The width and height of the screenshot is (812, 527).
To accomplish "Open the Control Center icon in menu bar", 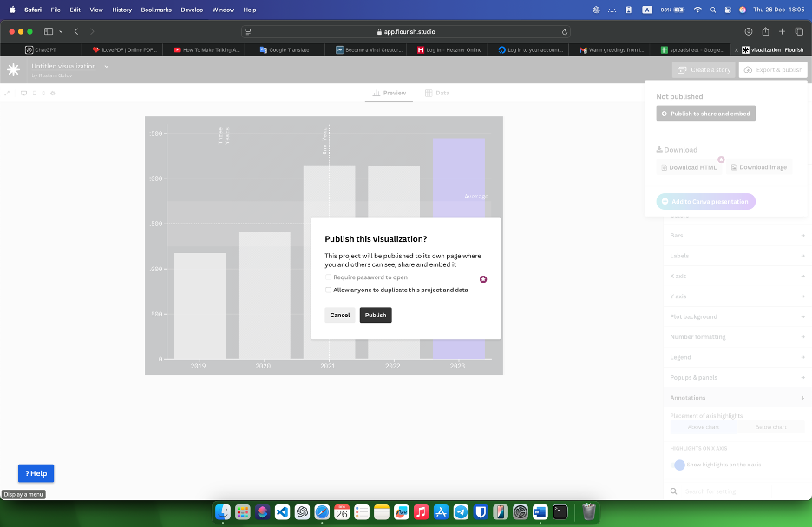I will [x=728, y=10].
